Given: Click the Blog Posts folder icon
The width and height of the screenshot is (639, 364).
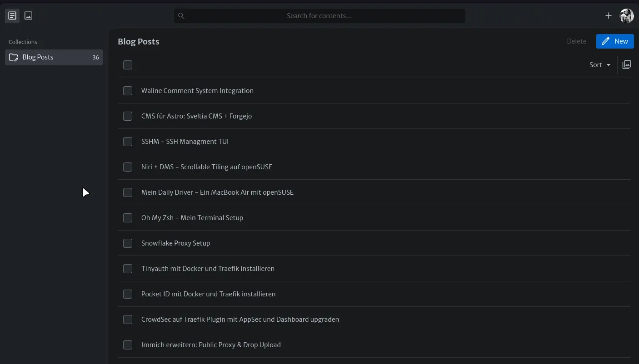Looking at the screenshot, I should coord(14,58).
